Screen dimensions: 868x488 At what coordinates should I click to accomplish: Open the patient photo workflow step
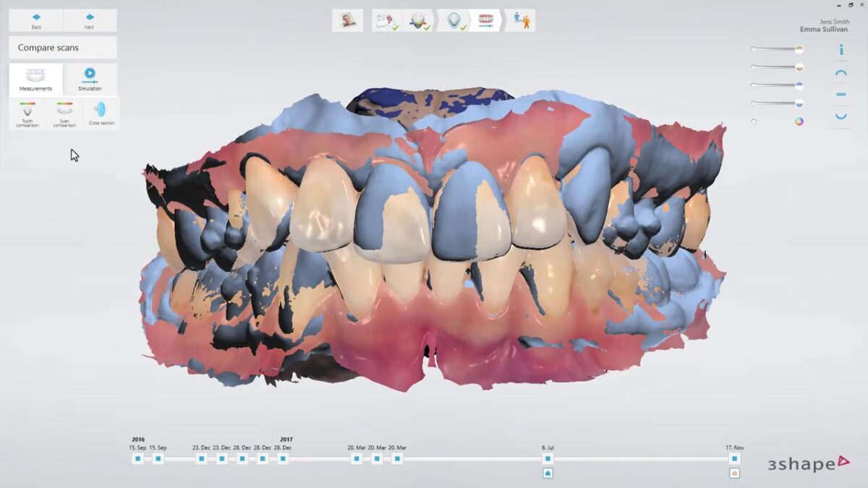point(347,20)
